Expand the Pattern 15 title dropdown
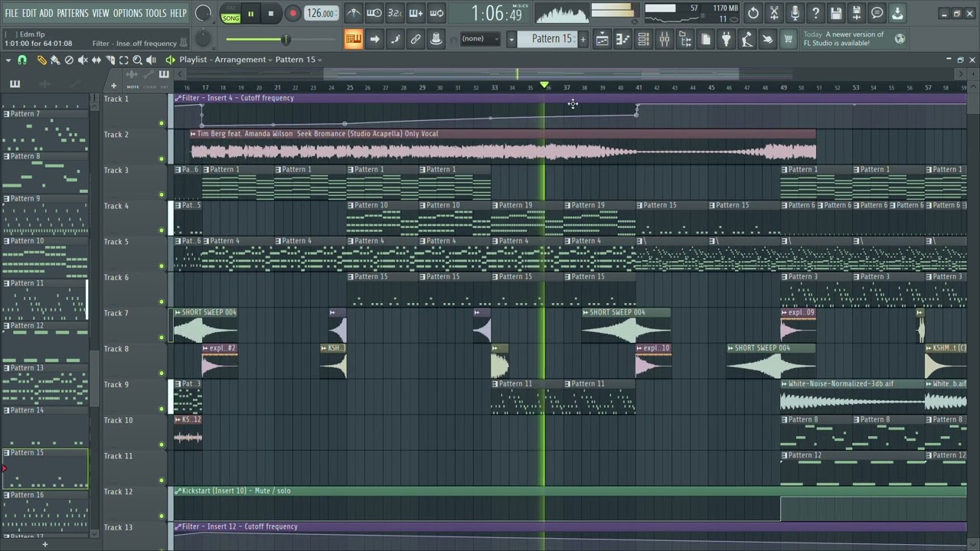 [319, 60]
